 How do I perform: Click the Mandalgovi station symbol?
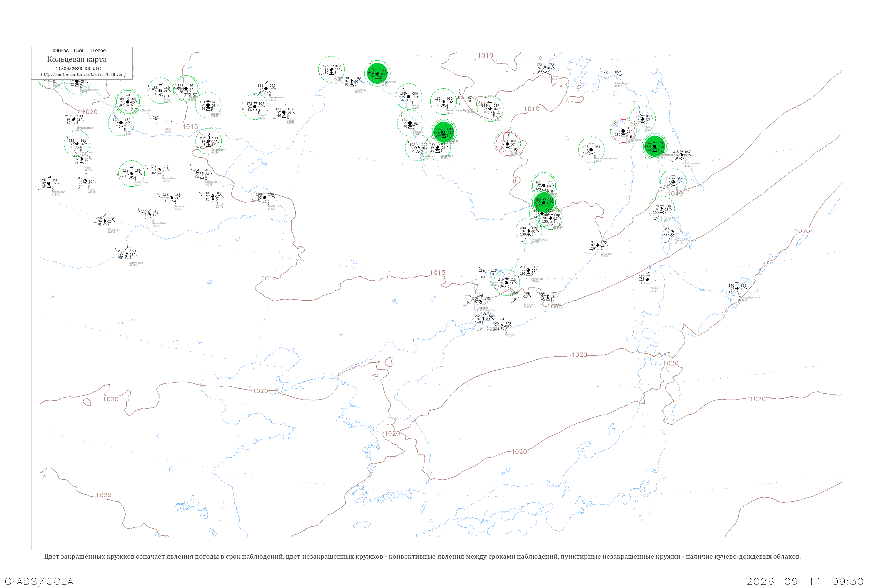coord(49,183)
